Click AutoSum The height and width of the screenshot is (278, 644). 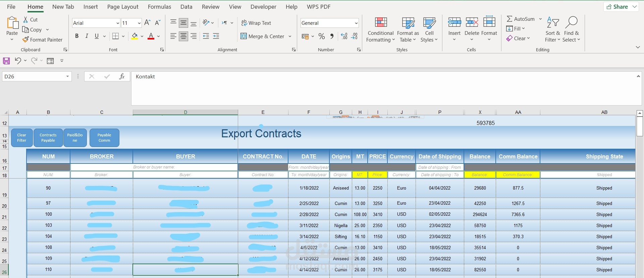coord(521,19)
